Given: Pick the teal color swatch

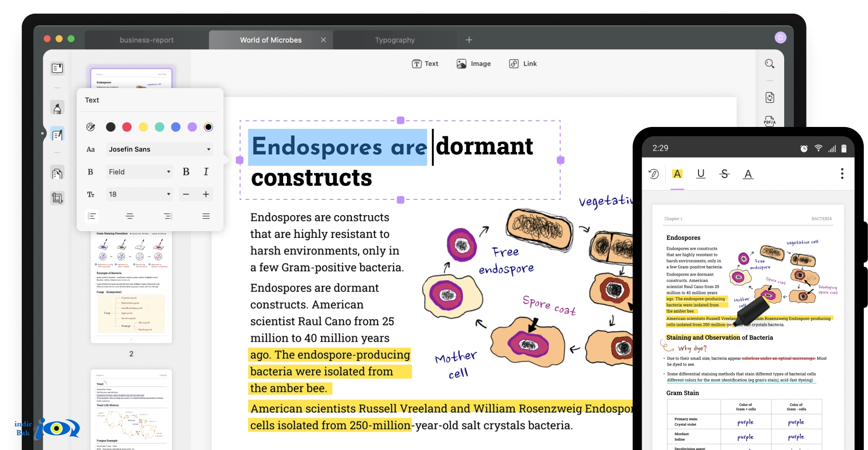Looking at the screenshot, I should pyautogui.click(x=160, y=127).
